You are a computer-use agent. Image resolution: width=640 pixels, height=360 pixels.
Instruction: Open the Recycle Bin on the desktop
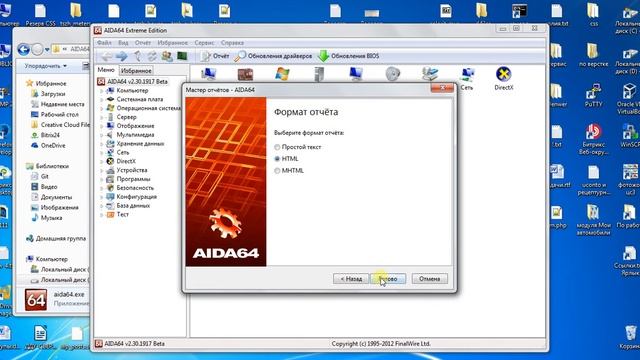630,337
